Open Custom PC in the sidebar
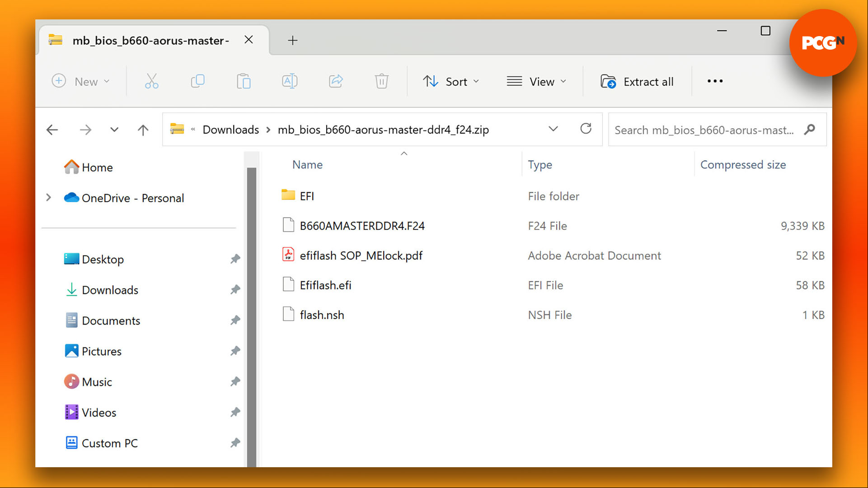The image size is (868, 488). coord(101,443)
